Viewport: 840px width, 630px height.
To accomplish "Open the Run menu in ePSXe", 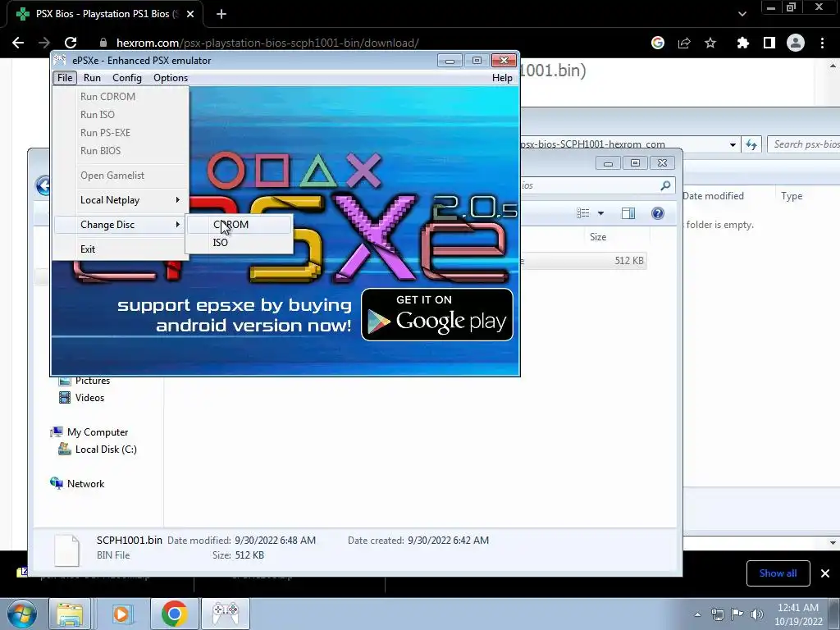I will [92, 78].
